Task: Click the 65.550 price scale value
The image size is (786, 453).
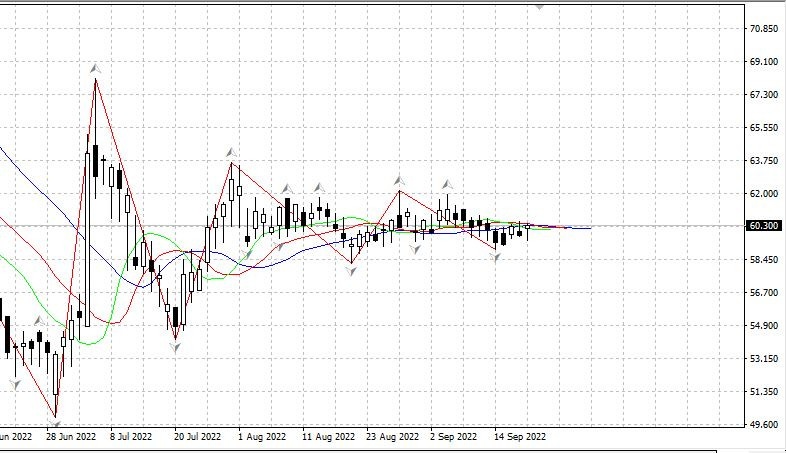Action: (x=764, y=128)
